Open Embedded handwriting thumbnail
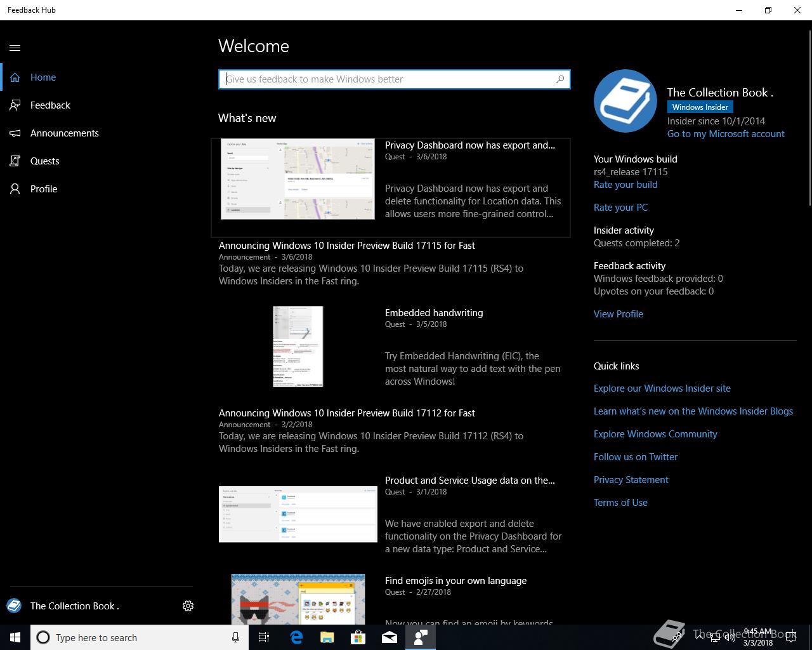 tap(298, 347)
